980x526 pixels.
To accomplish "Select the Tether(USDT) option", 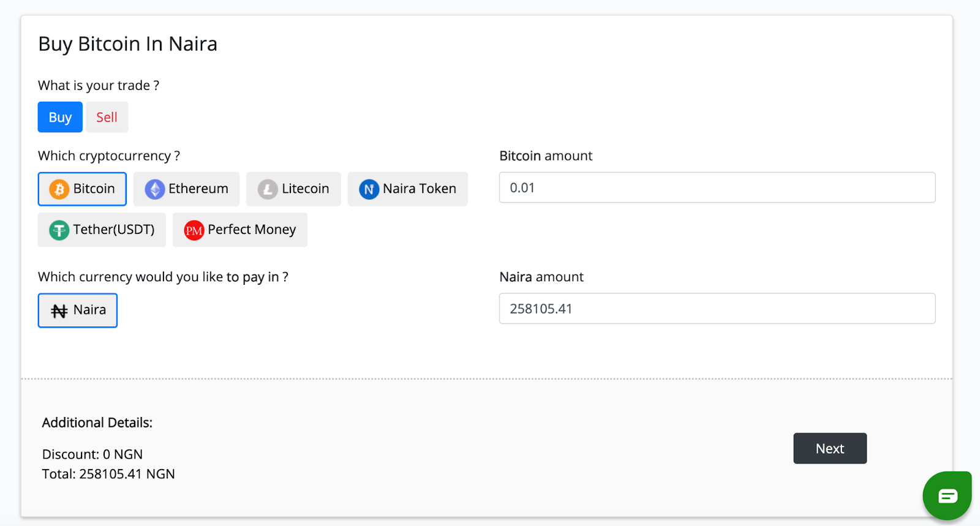I will 102,230.
